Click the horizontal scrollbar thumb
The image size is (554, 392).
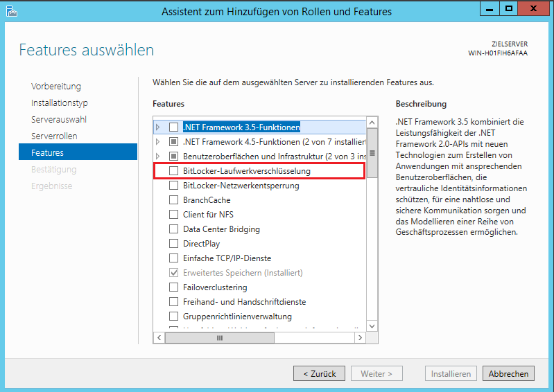click(x=220, y=338)
